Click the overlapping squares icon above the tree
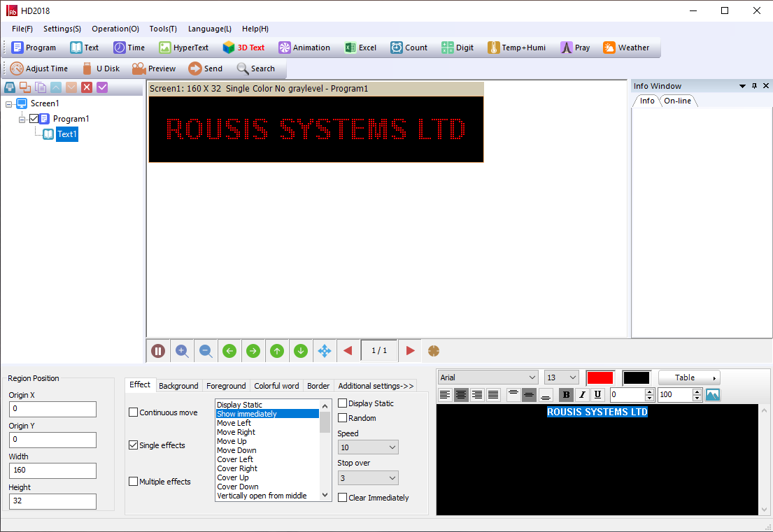Image resolution: width=773 pixels, height=532 pixels. pyautogui.click(x=25, y=87)
